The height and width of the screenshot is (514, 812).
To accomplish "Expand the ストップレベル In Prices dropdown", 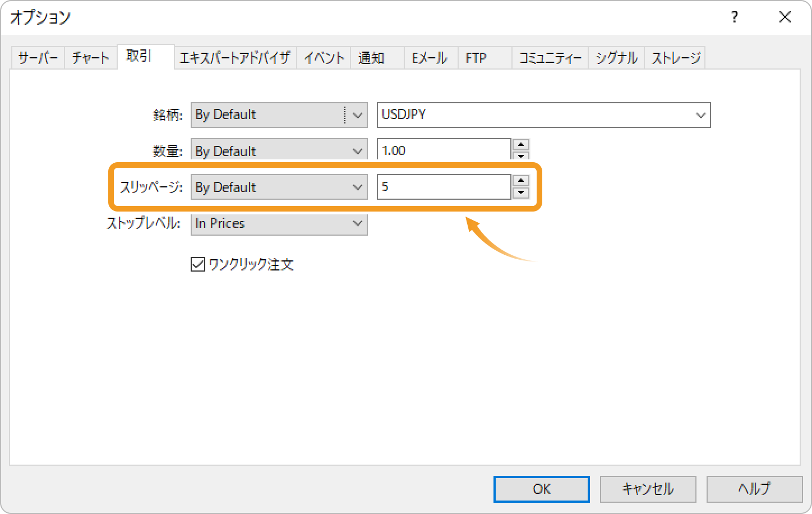I will coord(279,223).
